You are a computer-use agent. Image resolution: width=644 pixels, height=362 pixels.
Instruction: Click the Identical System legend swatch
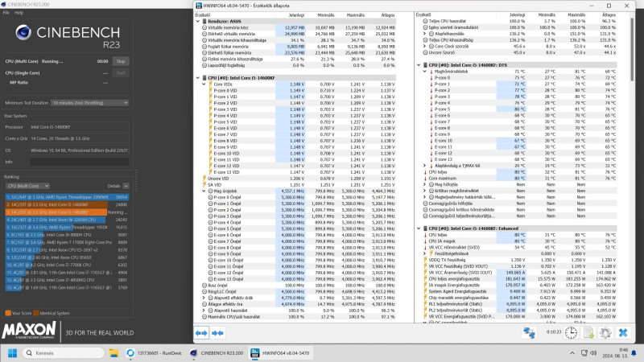(x=35, y=313)
